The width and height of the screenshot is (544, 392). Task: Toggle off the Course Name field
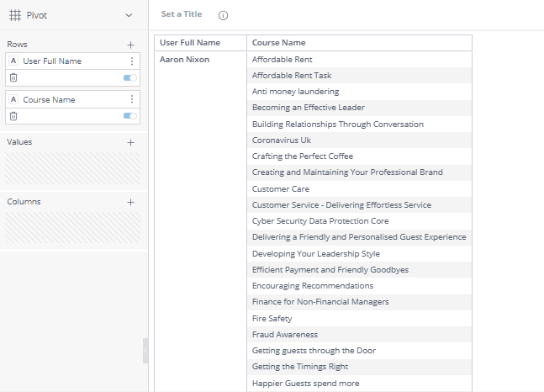click(129, 115)
